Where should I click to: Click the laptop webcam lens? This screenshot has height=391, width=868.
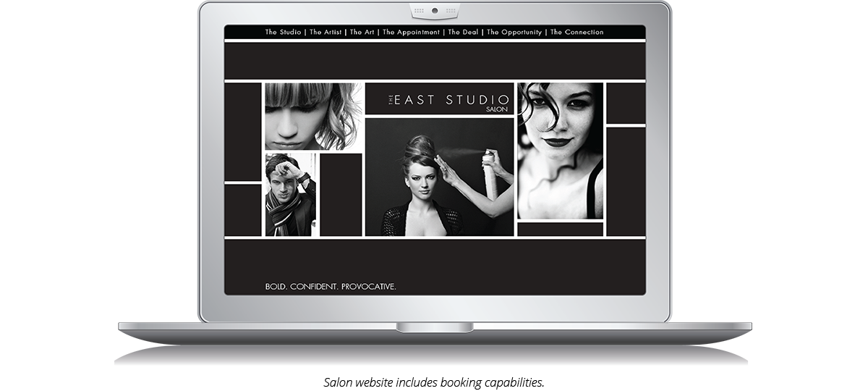coord(434,12)
